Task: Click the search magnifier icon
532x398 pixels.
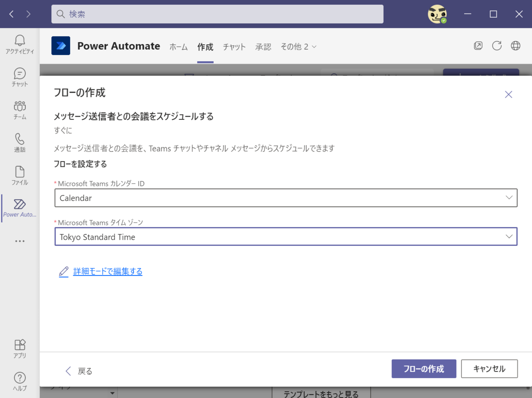Action: point(61,14)
